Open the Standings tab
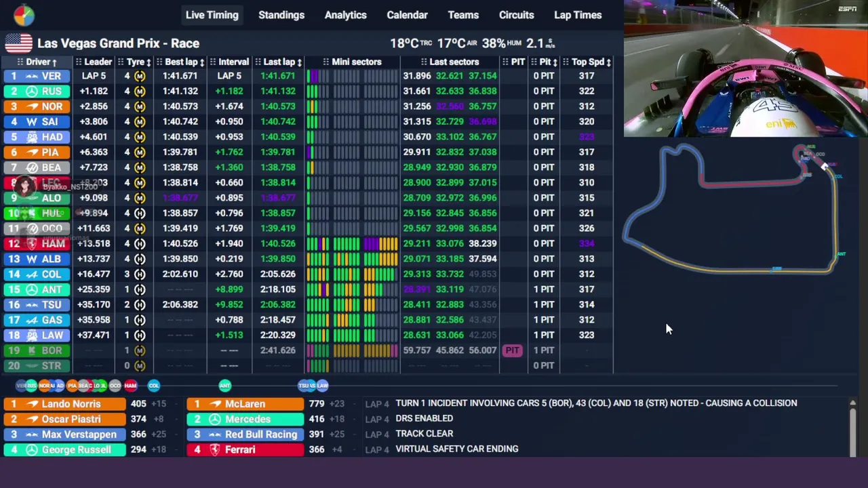 pos(281,15)
